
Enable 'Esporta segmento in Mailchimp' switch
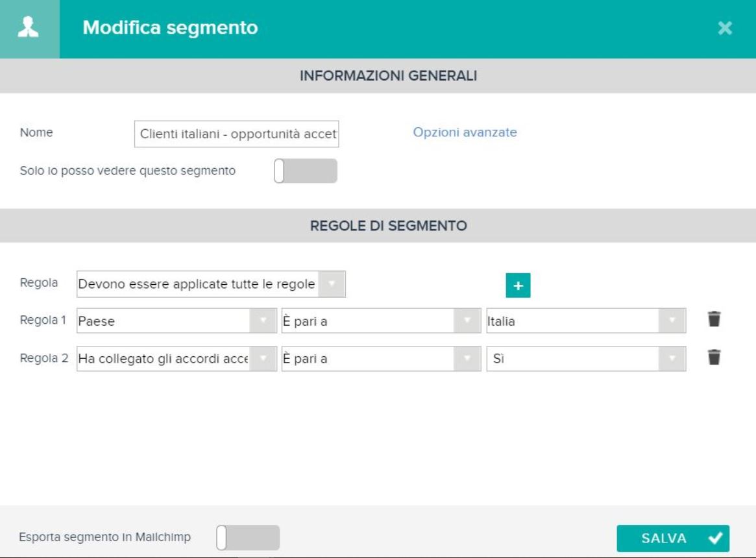[248, 538]
